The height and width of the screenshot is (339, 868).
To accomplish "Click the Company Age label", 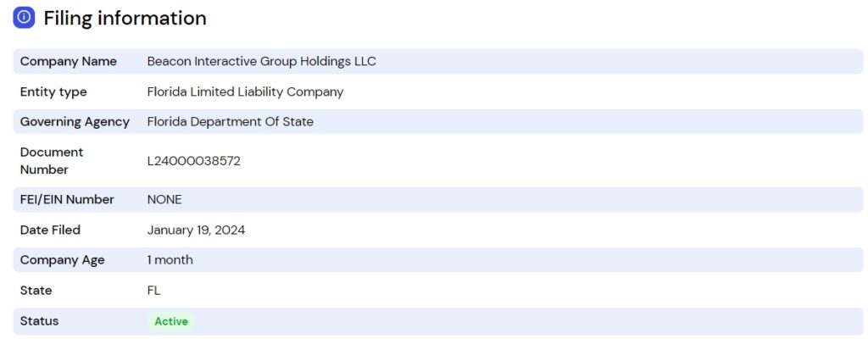I will coord(62,260).
